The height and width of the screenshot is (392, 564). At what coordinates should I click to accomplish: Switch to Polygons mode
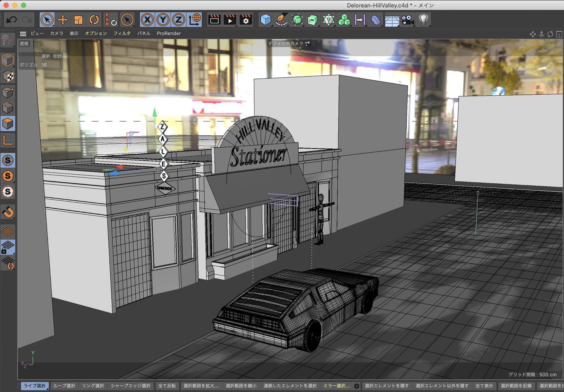click(x=8, y=124)
